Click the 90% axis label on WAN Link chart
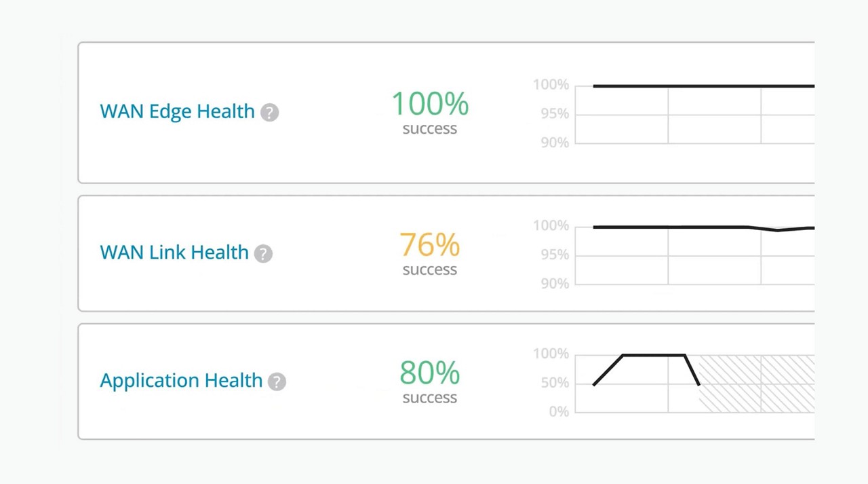This screenshot has width=868, height=484. point(555,284)
